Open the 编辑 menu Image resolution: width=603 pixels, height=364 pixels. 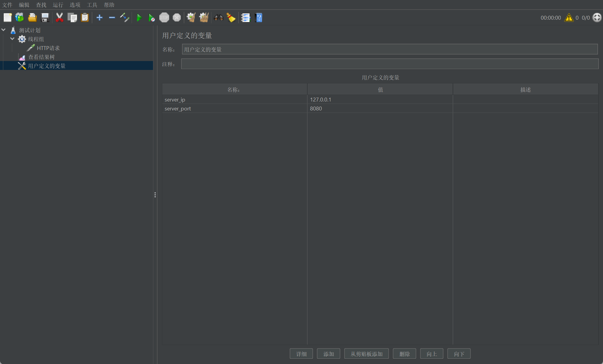click(x=24, y=5)
